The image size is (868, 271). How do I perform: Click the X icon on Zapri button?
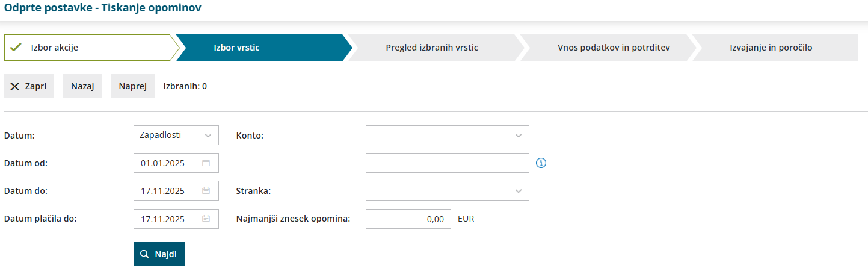click(15, 86)
